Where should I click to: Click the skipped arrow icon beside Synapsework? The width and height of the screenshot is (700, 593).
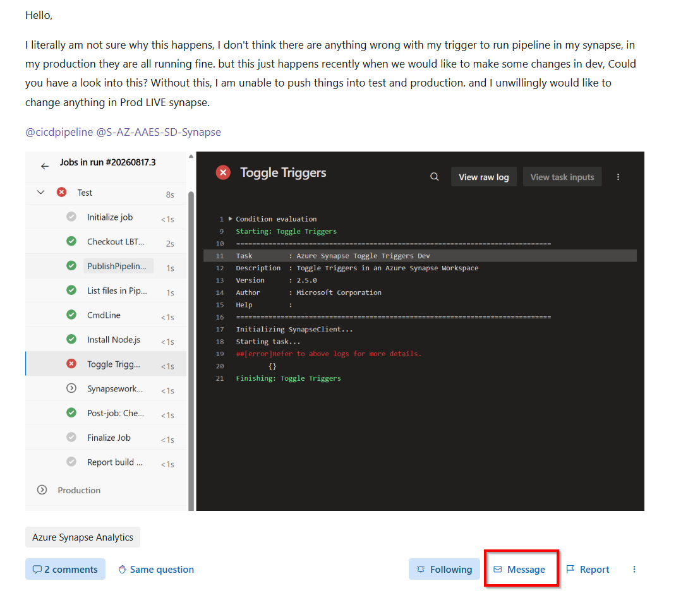click(x=71, y=388)
